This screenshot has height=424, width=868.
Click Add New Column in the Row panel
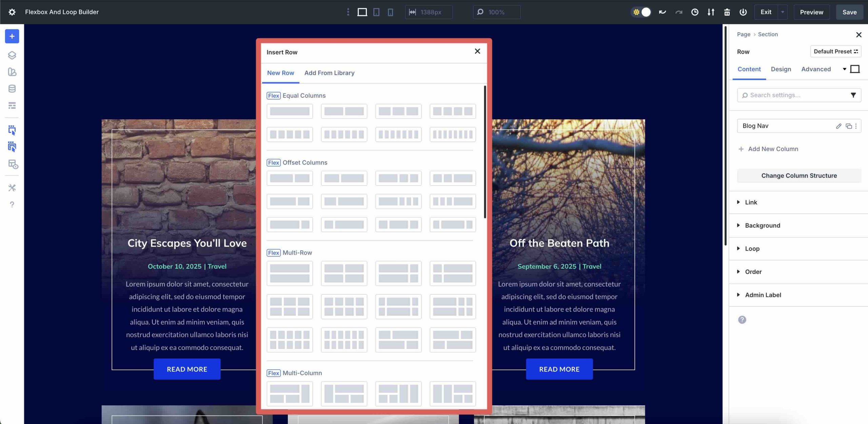point(773,149)
